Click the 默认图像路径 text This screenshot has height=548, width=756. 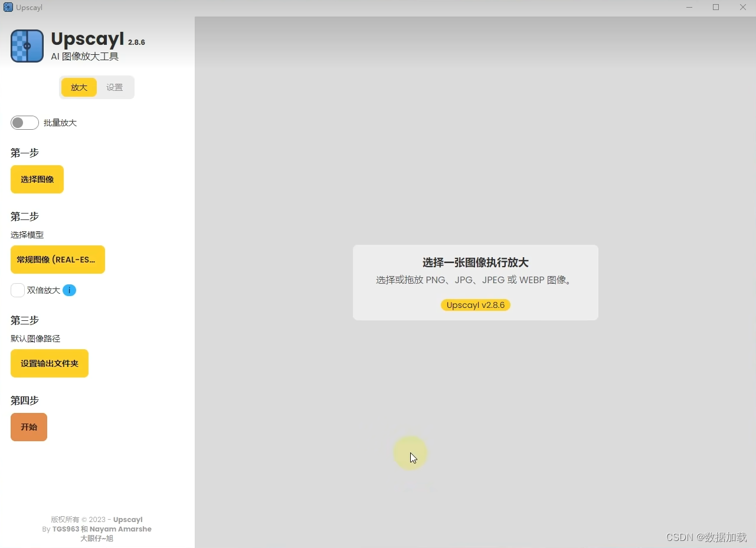coord(35,339)
